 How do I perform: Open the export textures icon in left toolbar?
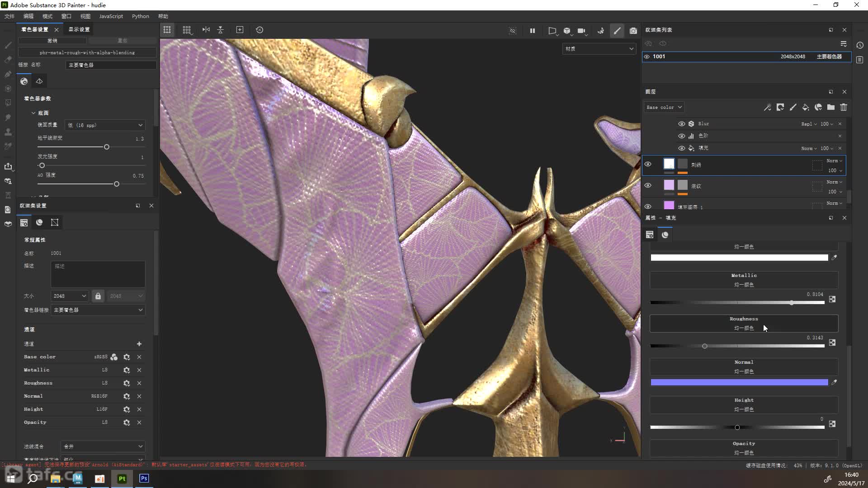point(8,166)
